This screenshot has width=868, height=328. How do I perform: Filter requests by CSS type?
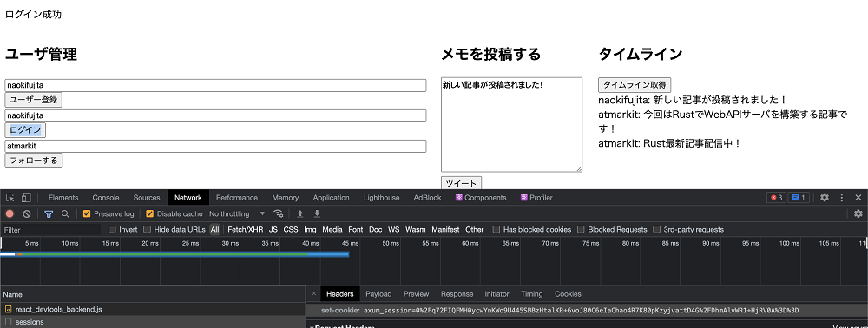click(291, 230)
